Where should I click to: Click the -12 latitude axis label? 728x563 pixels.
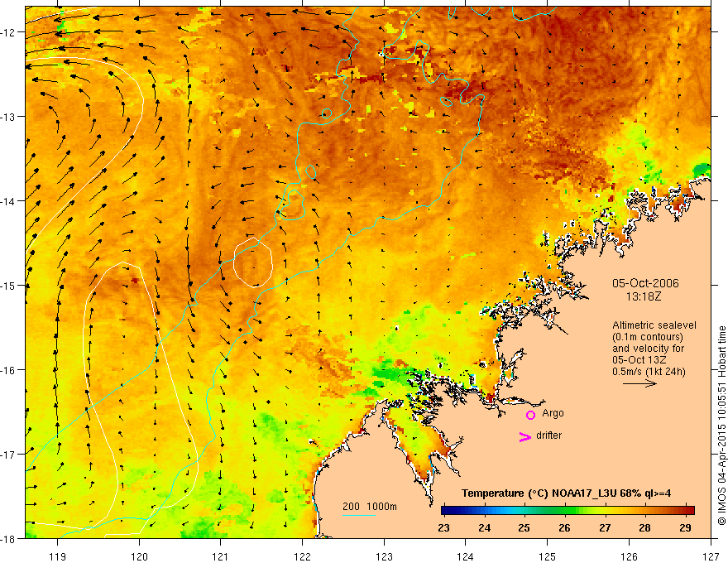9,32
